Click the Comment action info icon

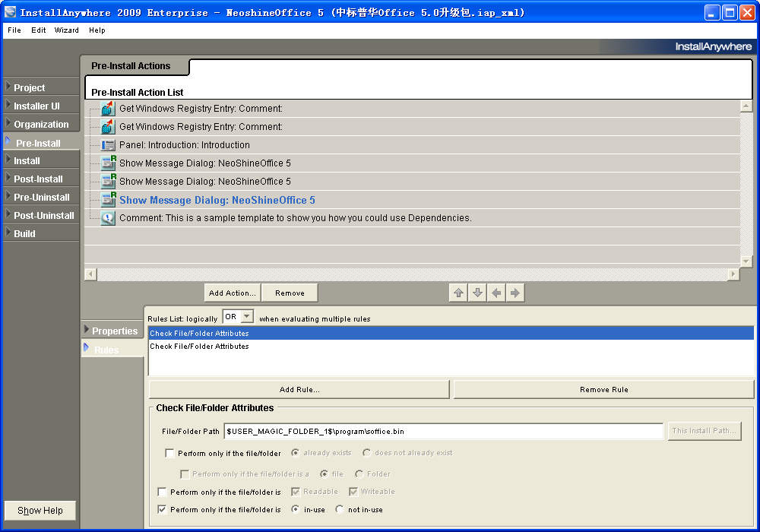click(x=108, y=218)
